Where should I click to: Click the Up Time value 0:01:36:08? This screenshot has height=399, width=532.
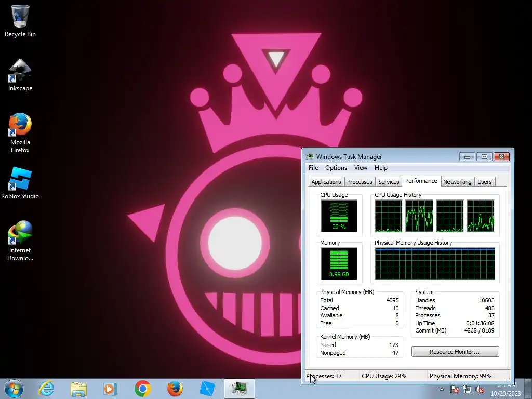pyautogui.click(x=480, y=323)
